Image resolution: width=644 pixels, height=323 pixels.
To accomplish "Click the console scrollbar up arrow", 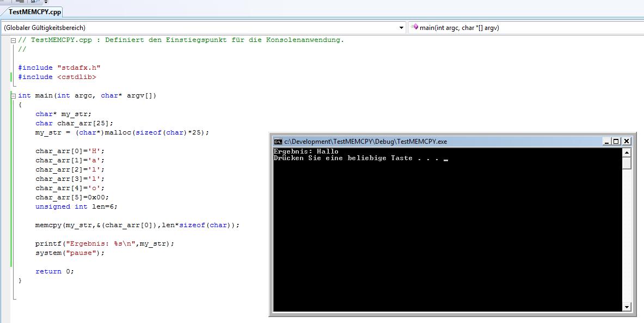I will click(x=627, y=153).
